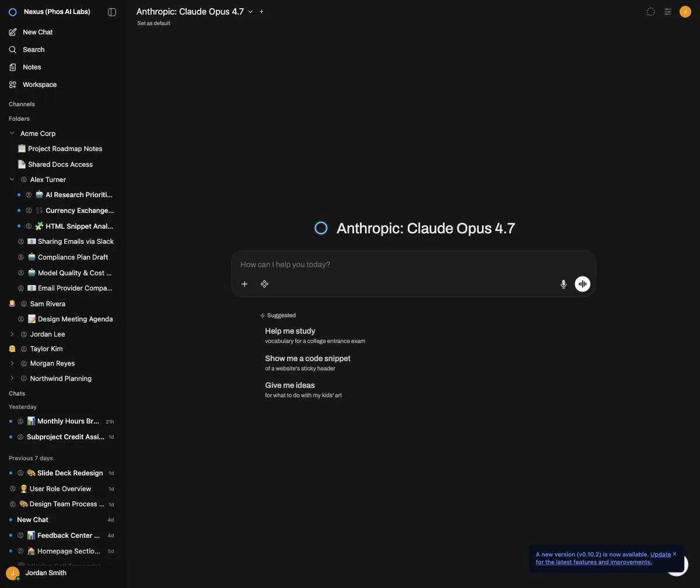Open Design Meeting Agenda chat
This screenshot has height=588, width=700.
[x=68, y=319]
